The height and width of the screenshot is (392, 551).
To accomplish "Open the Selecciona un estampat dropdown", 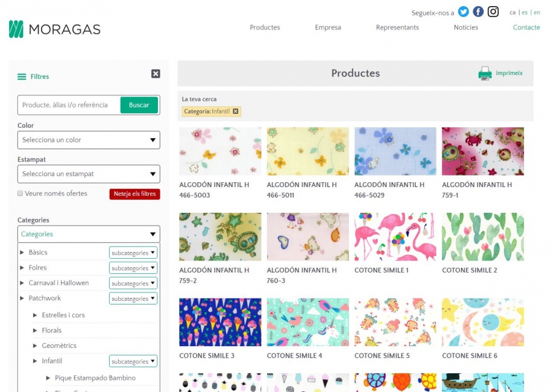I will [x=89, y=174].
